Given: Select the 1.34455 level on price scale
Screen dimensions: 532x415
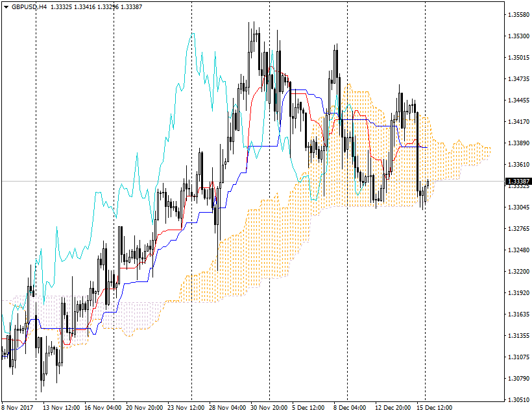Looking at the screenshot, I should coord(518,101).
